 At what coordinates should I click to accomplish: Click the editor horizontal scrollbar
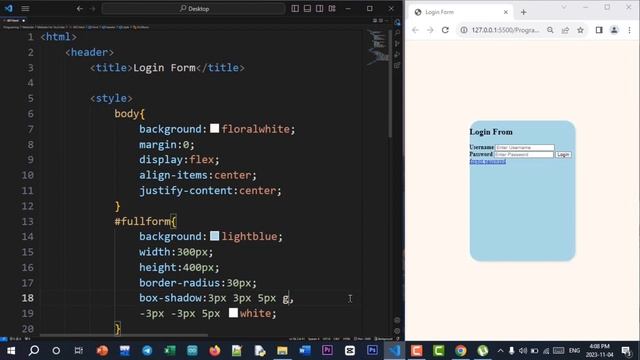pos(124,336)
